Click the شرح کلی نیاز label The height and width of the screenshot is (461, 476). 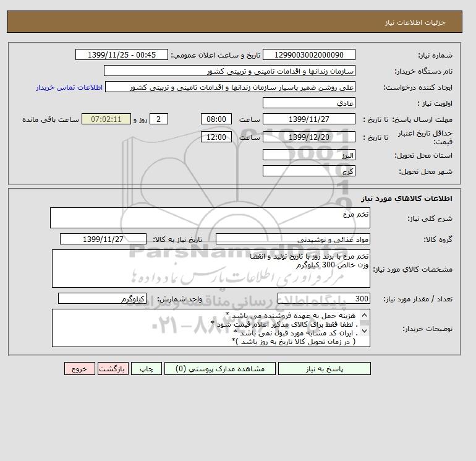(430, 218)
